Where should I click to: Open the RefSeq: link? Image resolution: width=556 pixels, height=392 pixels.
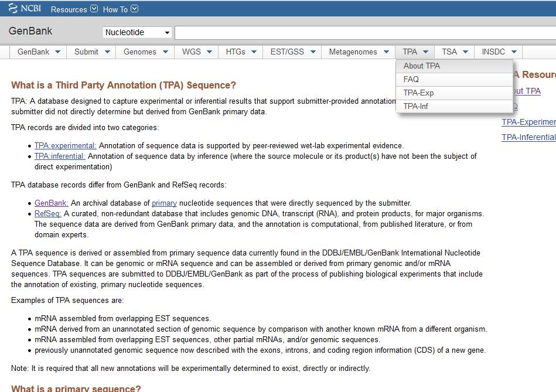click(48, 214)
